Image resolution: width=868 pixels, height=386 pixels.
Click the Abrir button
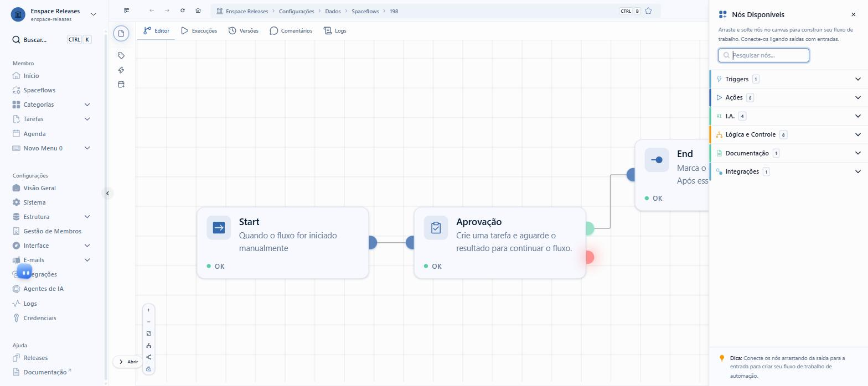tap(128, 362)
